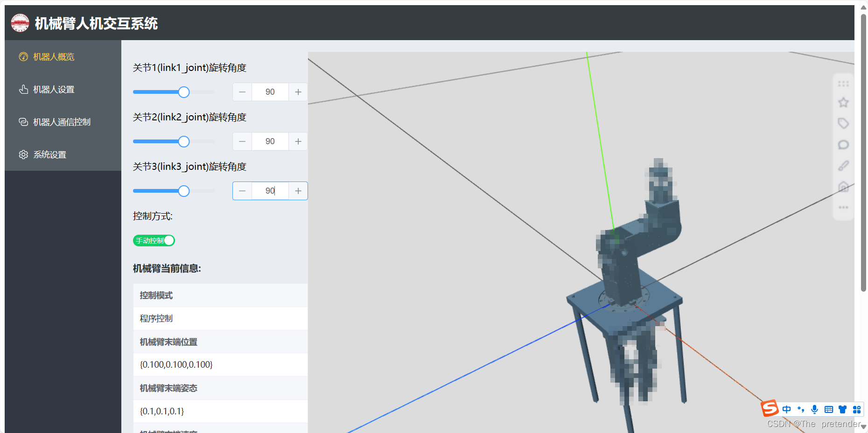Click the pencil edit icon in right toolbar
Image resolution: width=868 pixels, height=433 pixels.
click(843, 166)
